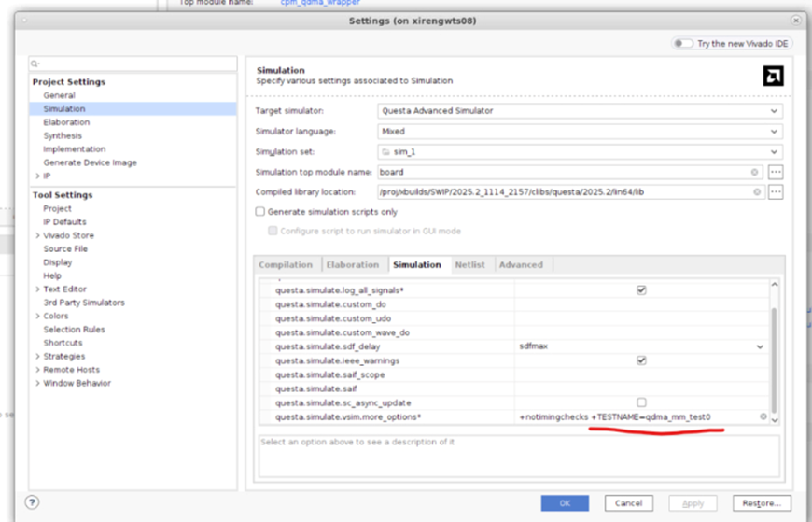
Task: Select Selection Rules item
Action: pos(74,329)
